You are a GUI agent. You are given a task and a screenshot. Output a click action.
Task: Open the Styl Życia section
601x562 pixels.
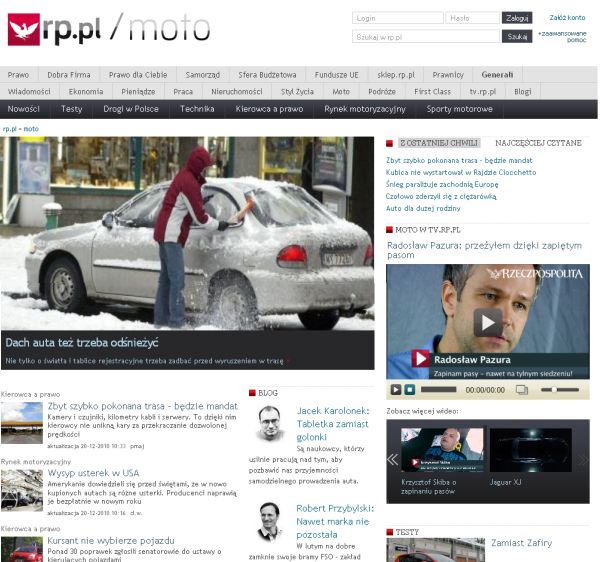click(x=297, y=92)
